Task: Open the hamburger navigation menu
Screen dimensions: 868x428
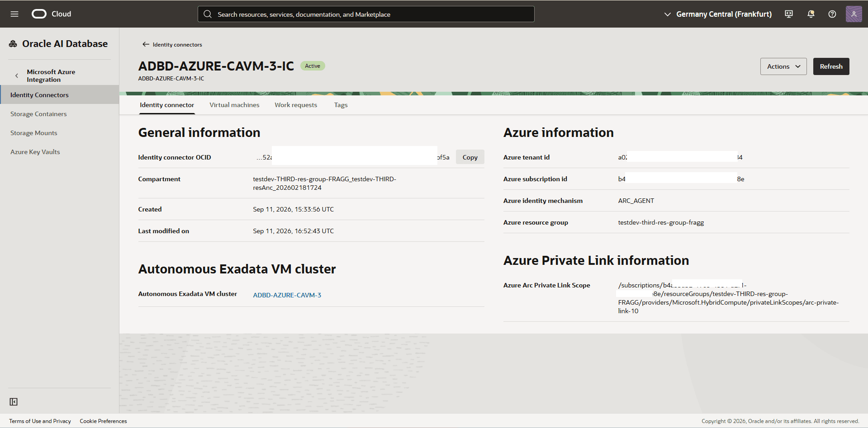Action: [14, 14]
